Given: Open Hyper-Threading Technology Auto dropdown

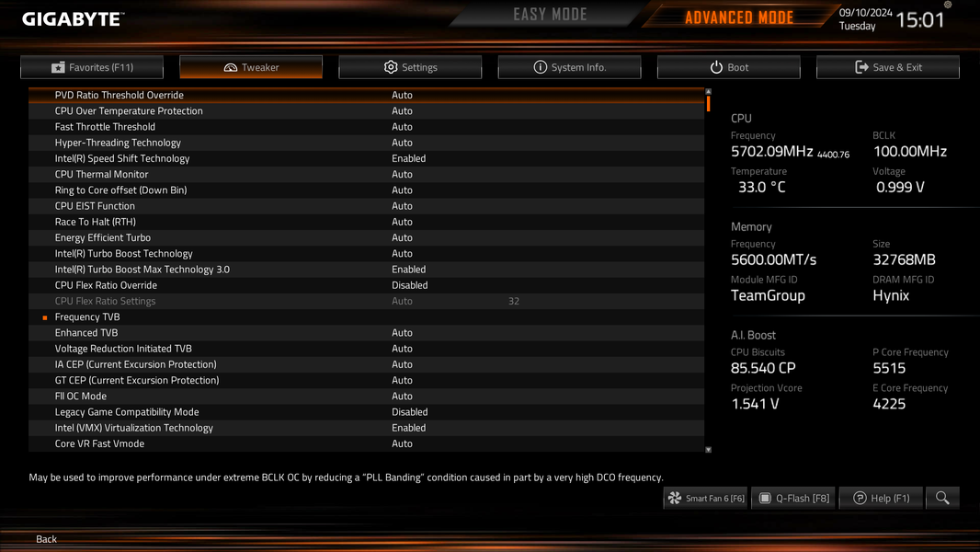Looking at the screenshot, I should tap(402, 143).
